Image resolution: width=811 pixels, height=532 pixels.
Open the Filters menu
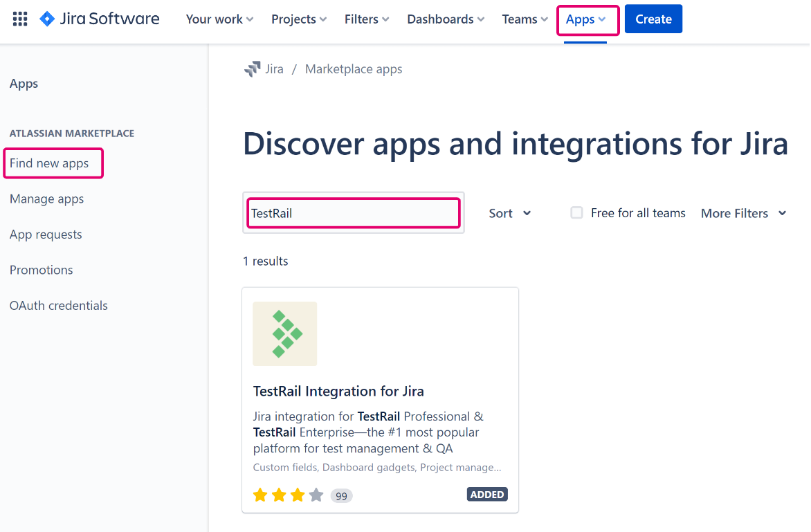pos(367,19)
